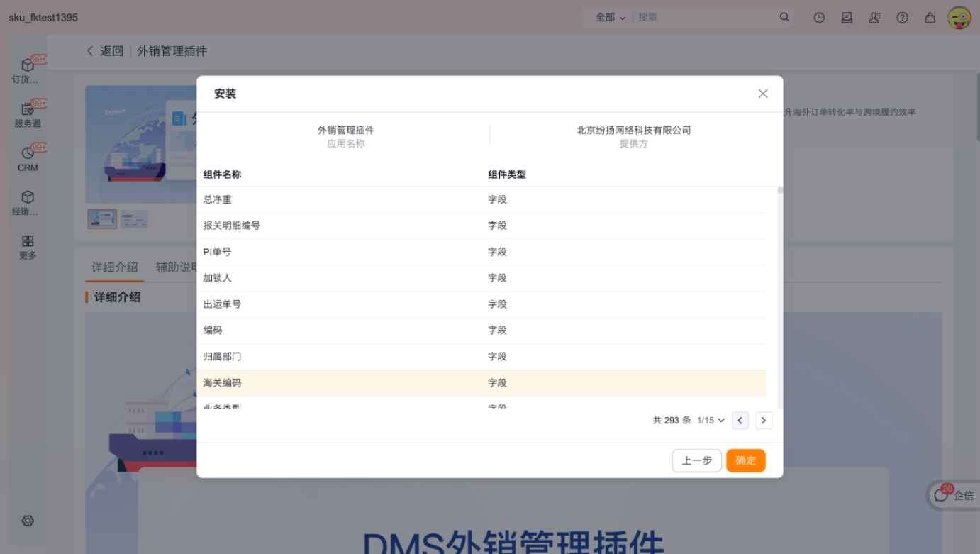Select the 归属部门 row
The height and width of the screenshot is (554, 980).
tap(481, 357)
